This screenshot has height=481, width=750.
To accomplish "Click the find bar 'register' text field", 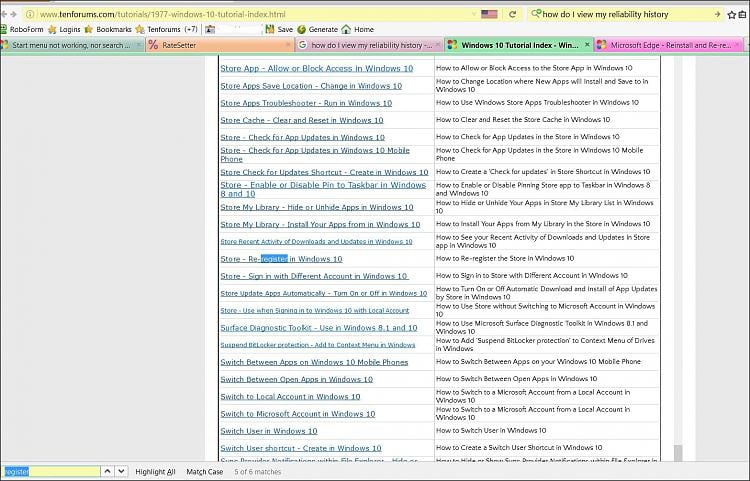I will (52, 471).
